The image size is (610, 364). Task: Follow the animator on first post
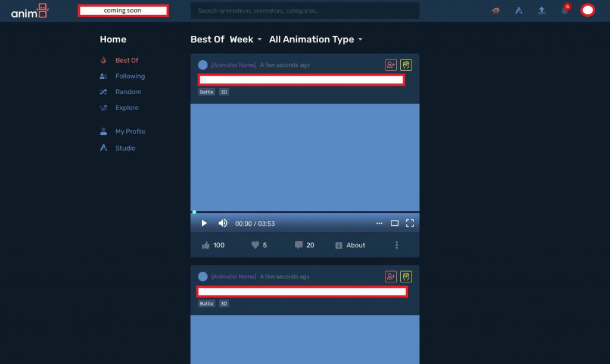[x=391, y=65]
